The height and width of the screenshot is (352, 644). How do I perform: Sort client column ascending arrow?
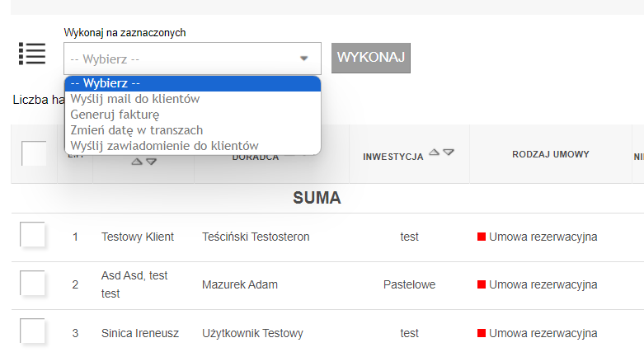tap(137, 162)
